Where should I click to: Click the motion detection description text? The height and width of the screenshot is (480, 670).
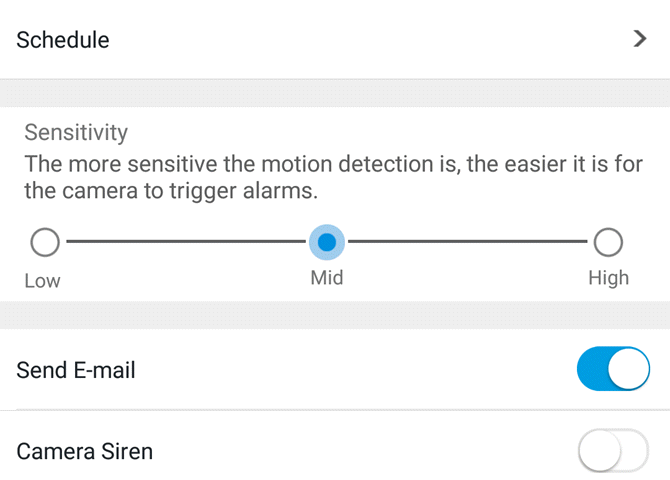333,176
